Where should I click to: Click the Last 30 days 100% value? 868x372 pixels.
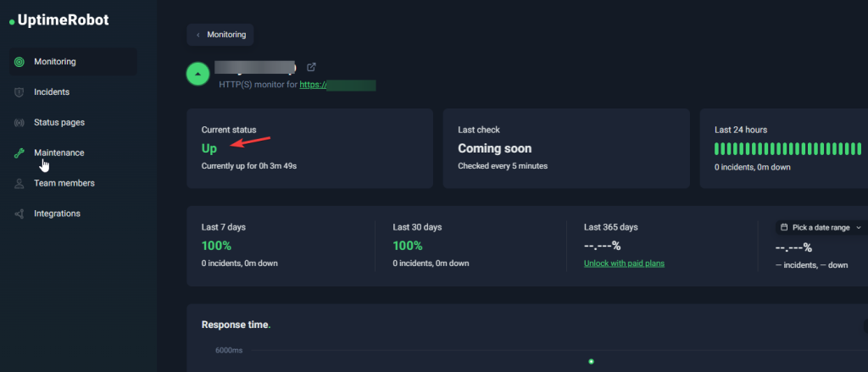[408, 246]
